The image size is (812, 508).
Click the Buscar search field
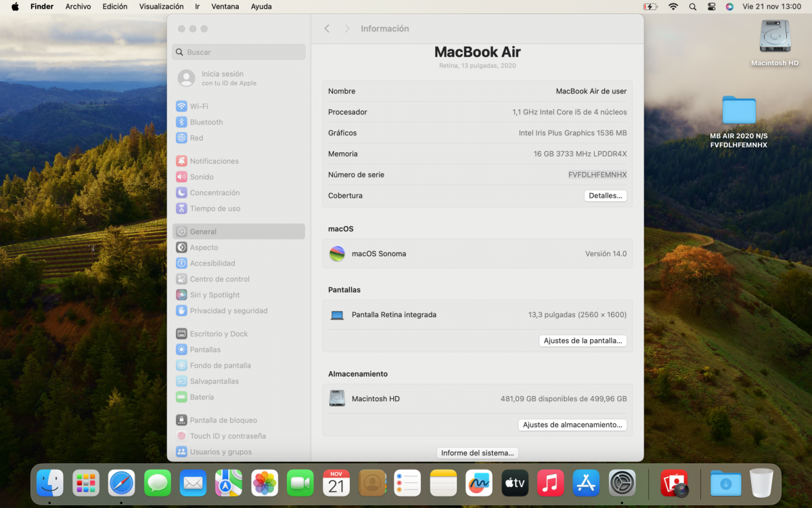239,52
